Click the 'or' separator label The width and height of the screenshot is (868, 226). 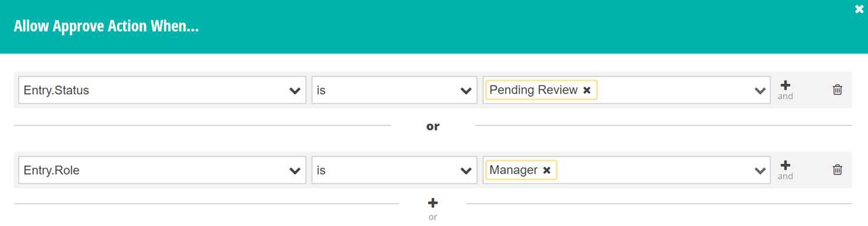[433, 126]
